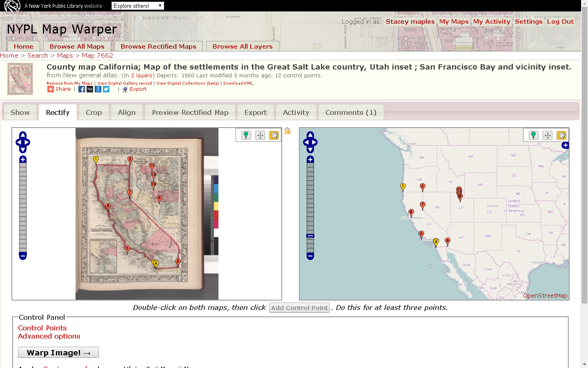Pan historic map up with arrow
Image resolution: width=588 pixels, height=368 pixels.
(23, 135)
